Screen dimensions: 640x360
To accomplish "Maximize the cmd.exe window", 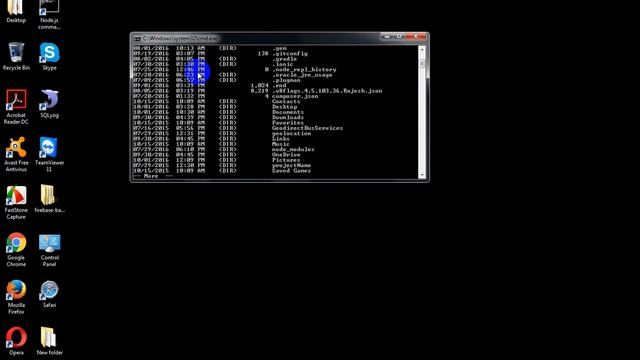I will [x=399, y=37].
